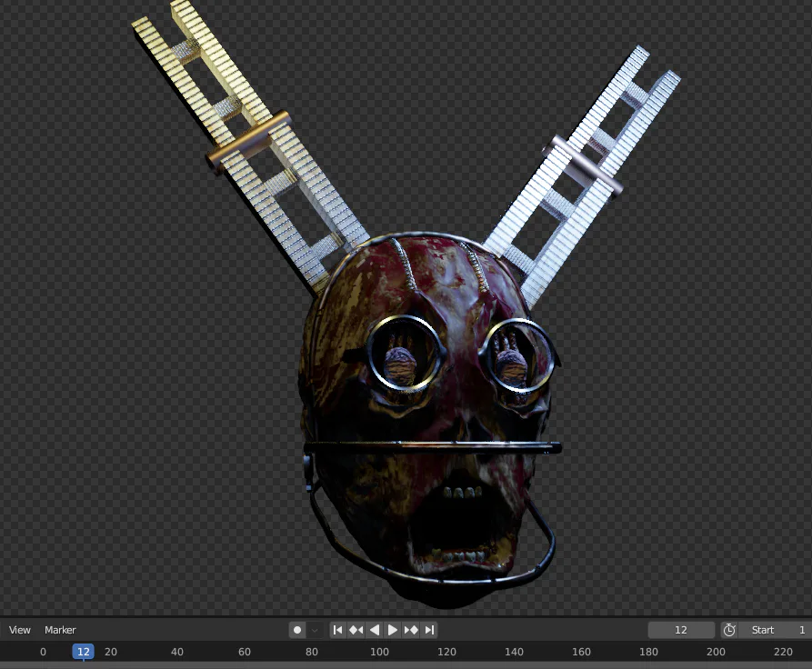Click frame 60 on the timeline ruler
This screenshot has width=812, height=669.
pyautogui.click(x=245, y=652)
